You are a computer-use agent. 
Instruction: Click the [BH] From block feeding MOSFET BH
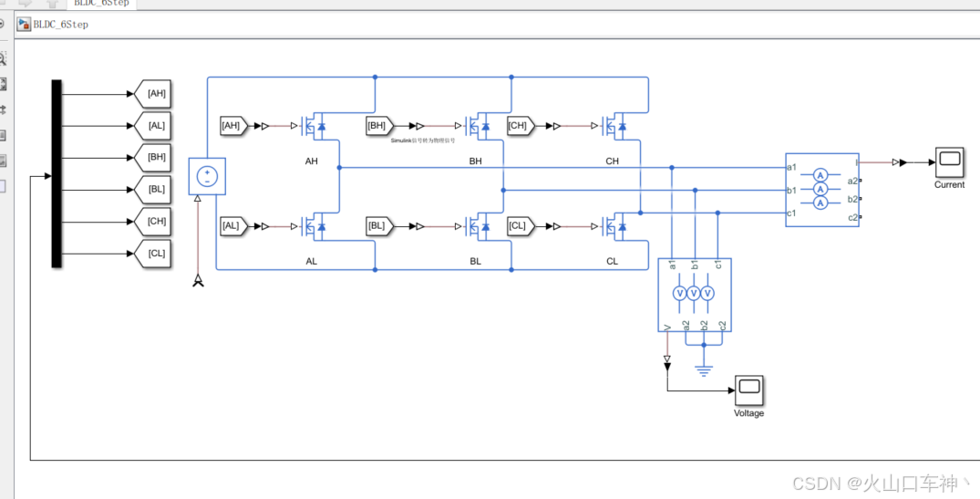click(380, 126)
